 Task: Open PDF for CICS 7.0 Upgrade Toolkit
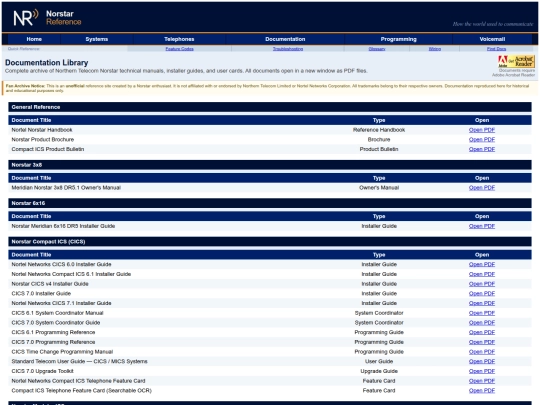coord(482,371)
